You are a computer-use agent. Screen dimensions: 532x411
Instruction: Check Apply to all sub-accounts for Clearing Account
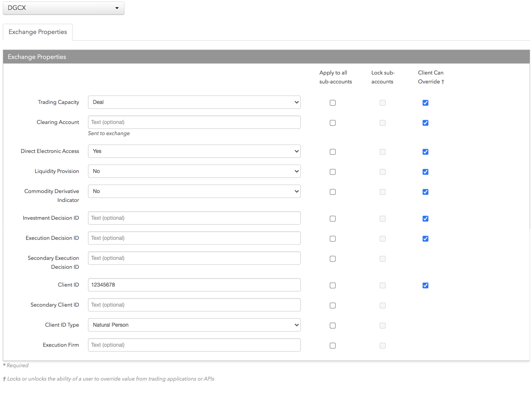[332, 123]
